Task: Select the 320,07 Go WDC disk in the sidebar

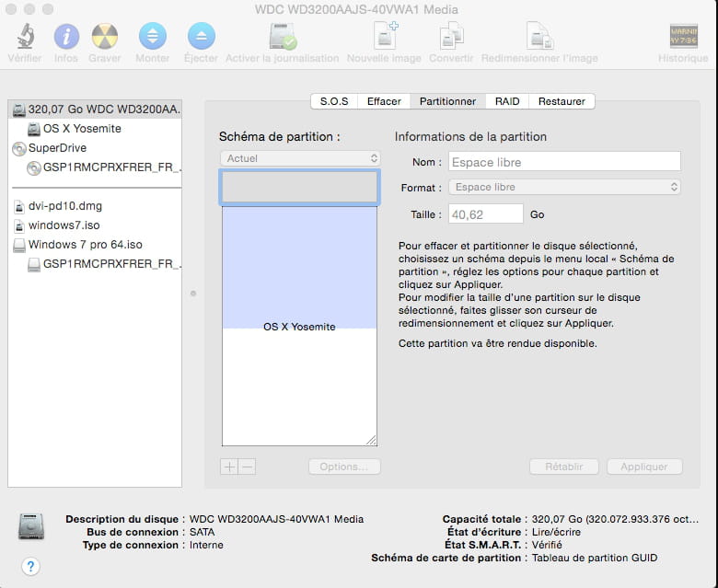Action: coord(95,110)
